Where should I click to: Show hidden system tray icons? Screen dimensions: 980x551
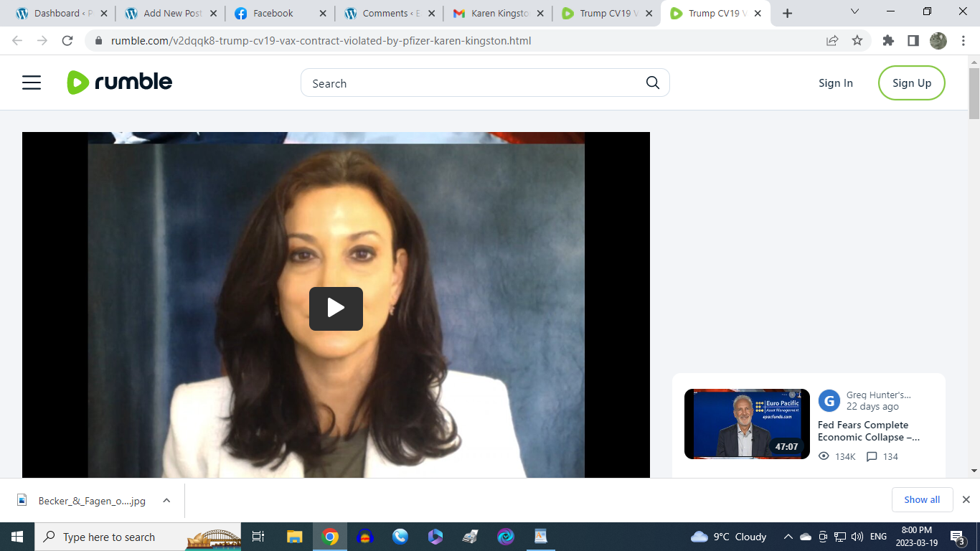coord(788,537)
